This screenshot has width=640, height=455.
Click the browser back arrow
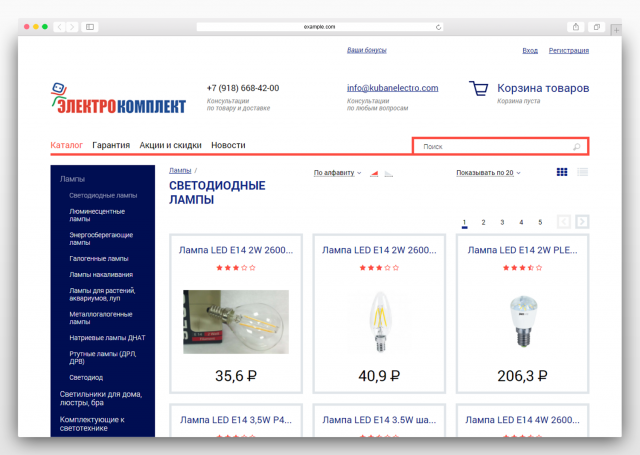tap(60, 27)
